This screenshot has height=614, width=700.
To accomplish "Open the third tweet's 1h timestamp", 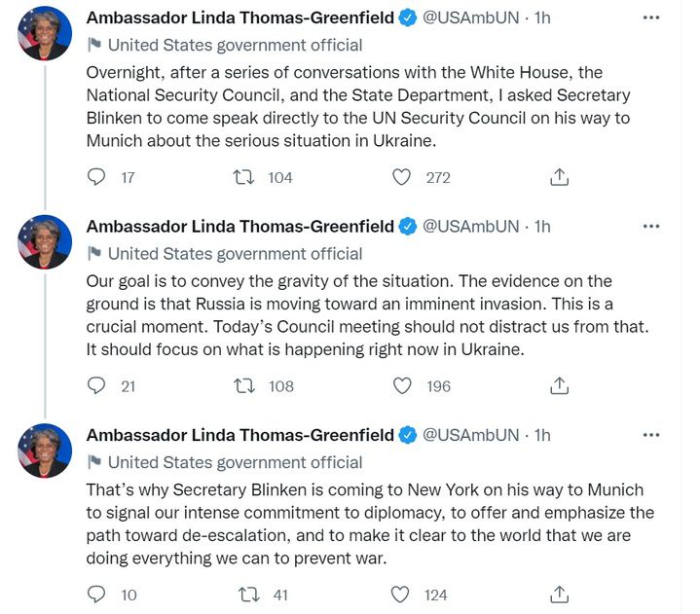I will tap(542, 434).
